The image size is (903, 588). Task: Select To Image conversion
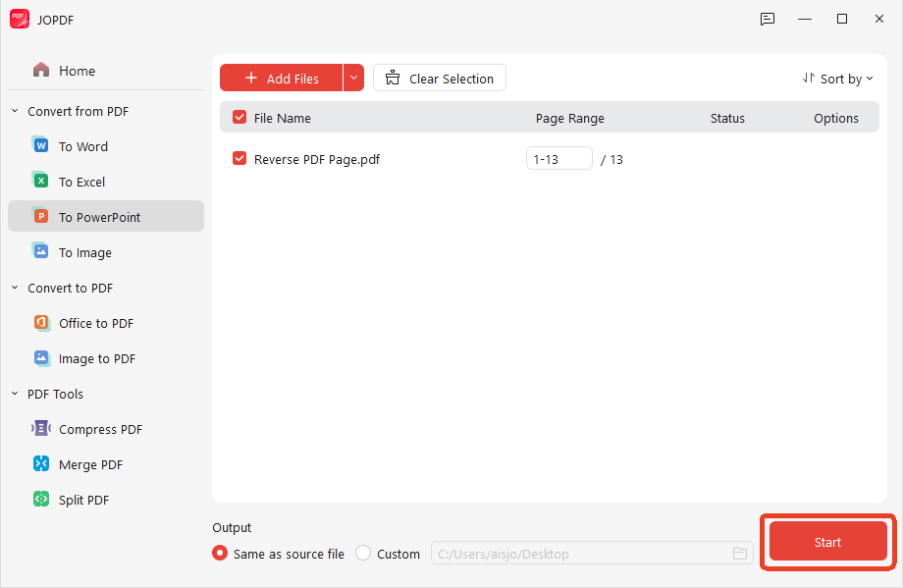pos(106,252)
